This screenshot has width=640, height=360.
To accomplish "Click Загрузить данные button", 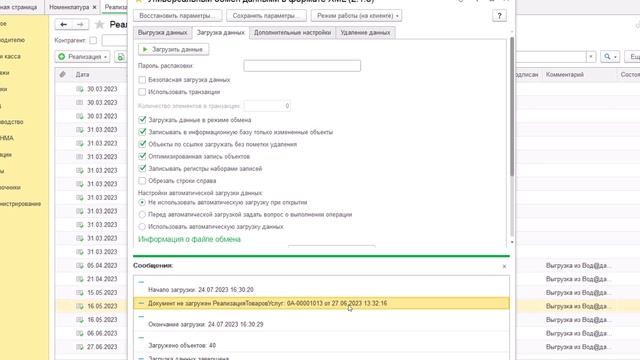I will click(173, 49).
